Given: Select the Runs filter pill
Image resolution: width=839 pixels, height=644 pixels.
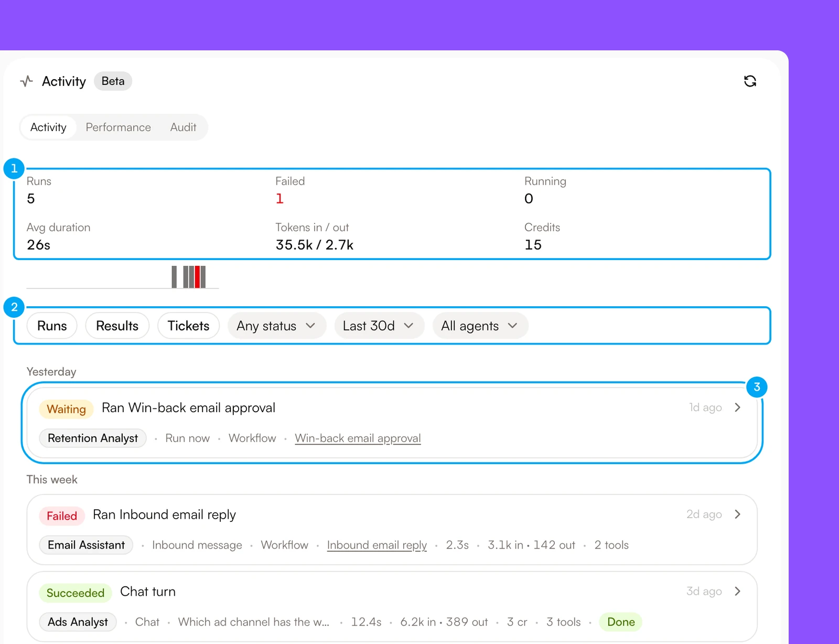Looking at the screenshot, I should [52, 326].
